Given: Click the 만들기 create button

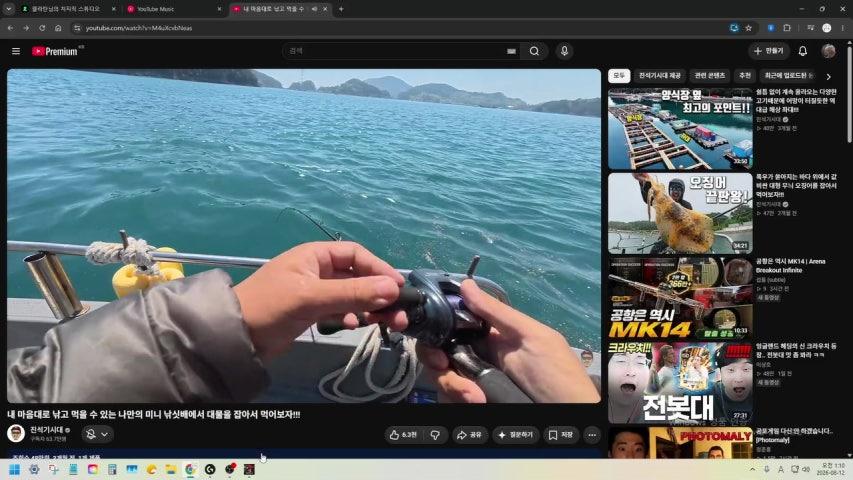Looking at the screenshot, I should click(768, 51).
